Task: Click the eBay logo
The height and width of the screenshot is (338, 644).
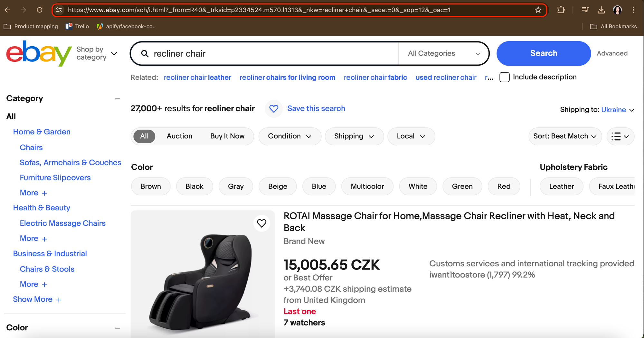Action: 38,53
